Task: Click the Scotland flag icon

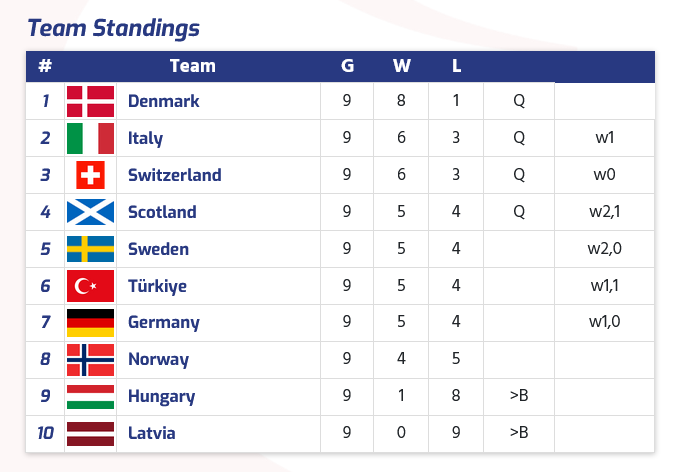Action: pyautogui.click(x=90, y=212)
